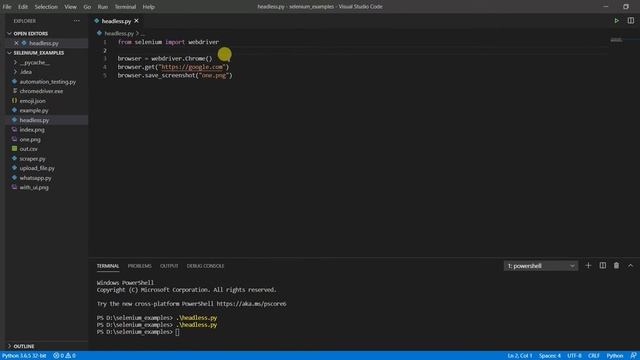Click Ln 2, Col 1 status entry
Viewport: 640px width, 360px height.
coord(520,356)
